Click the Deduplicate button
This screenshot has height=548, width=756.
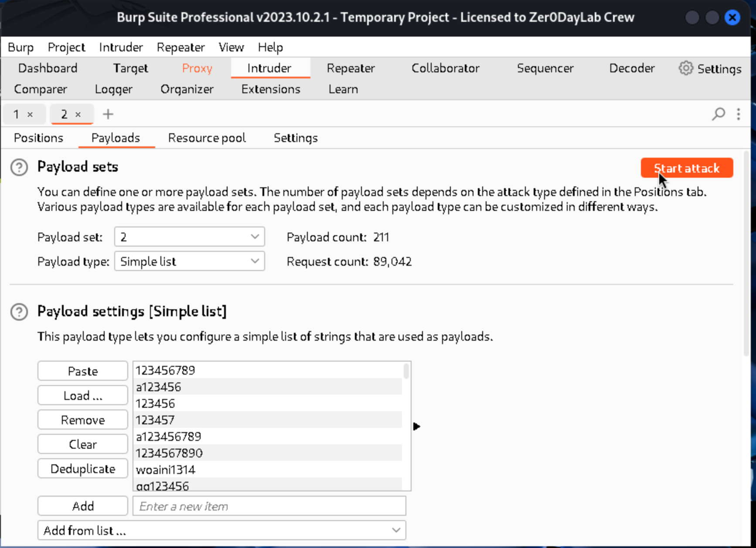[82, 469]
